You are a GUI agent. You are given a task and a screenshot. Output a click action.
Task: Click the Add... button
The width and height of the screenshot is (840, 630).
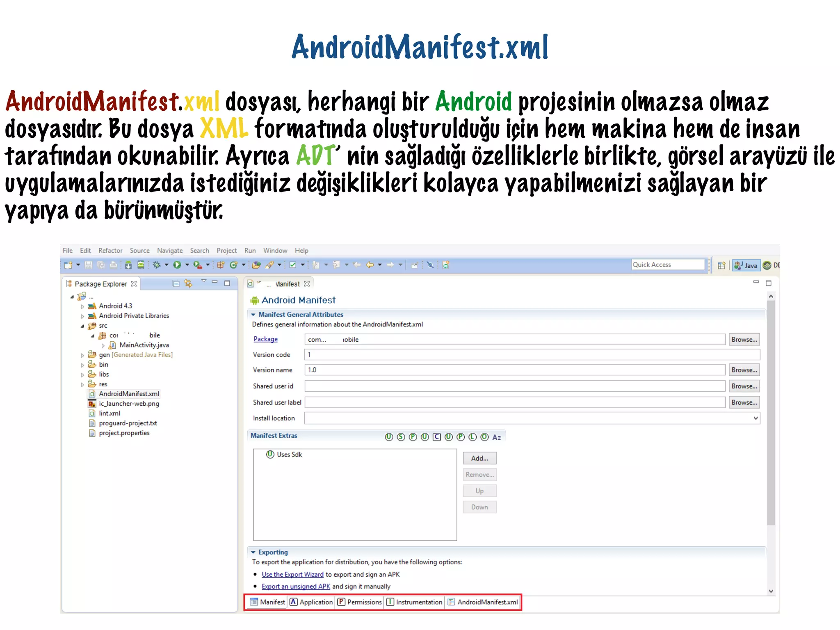tap(479, 459)
